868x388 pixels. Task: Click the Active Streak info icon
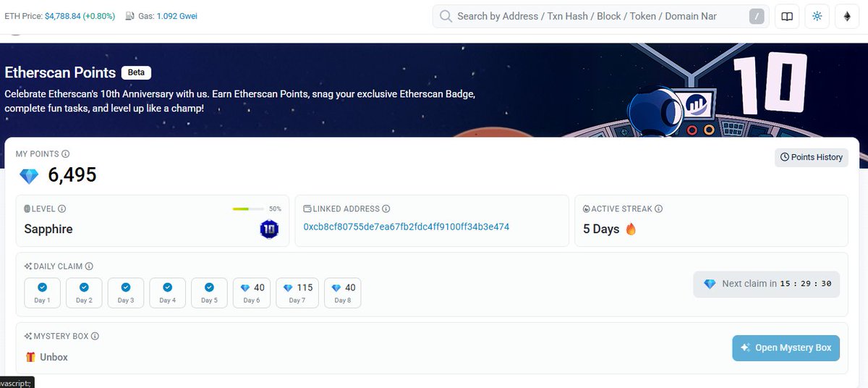pyautogui.click(x=659, y=208)
